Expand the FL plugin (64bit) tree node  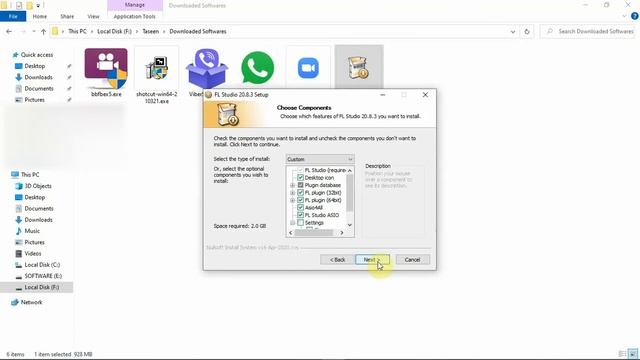292,200
